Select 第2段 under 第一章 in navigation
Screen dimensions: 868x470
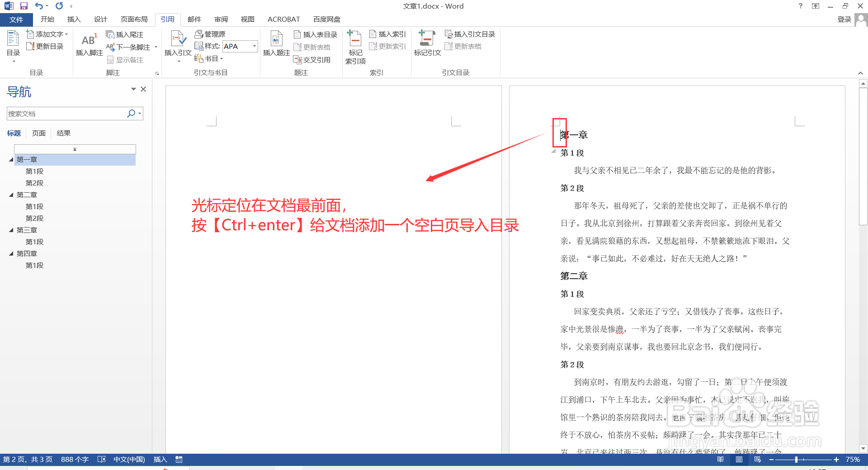point(34,183)
